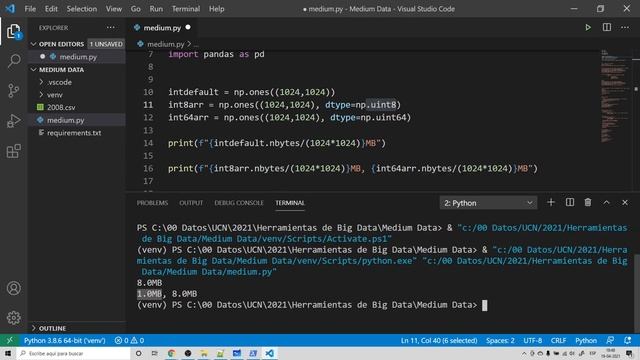Open the Source Control view

pyautogui.click(x=13, y=90)
